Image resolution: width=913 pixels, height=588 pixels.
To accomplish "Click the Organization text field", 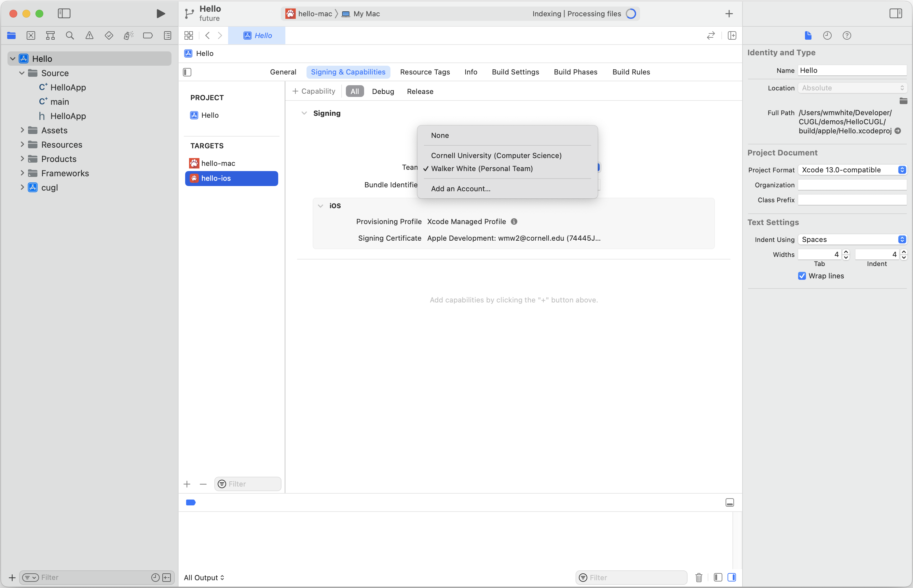I will [x=852, y=185].
